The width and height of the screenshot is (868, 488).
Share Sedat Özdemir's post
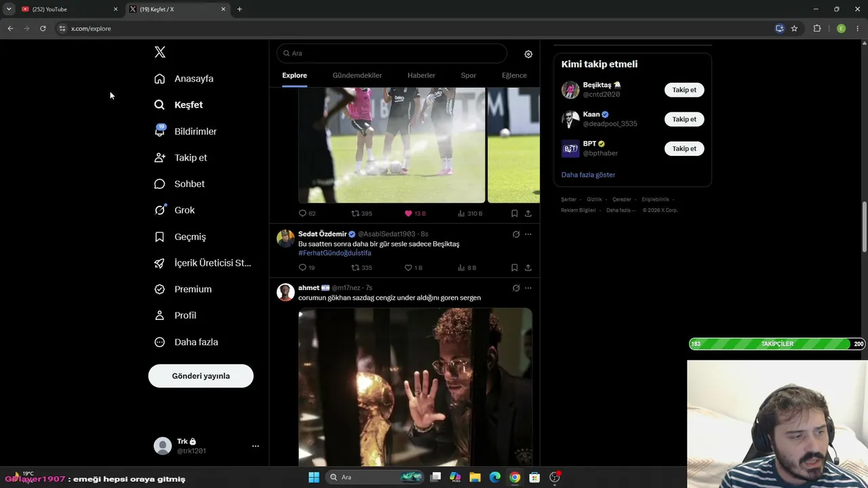[x=528, y=268]
